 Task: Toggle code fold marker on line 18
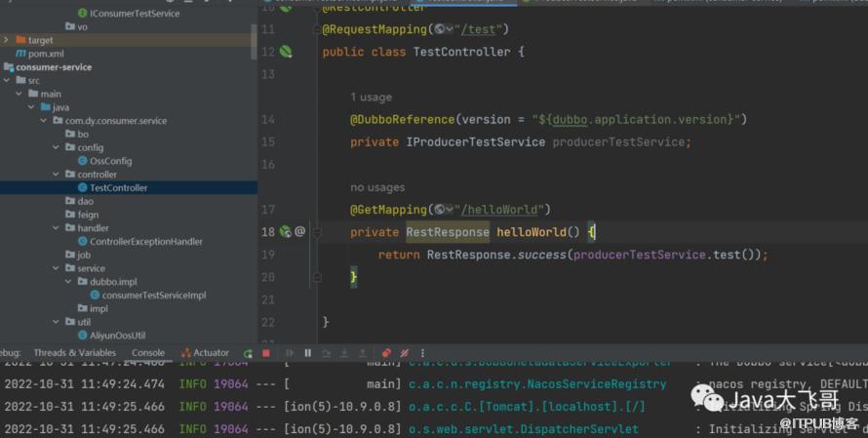pyautogui.click(x=317, y=232)
